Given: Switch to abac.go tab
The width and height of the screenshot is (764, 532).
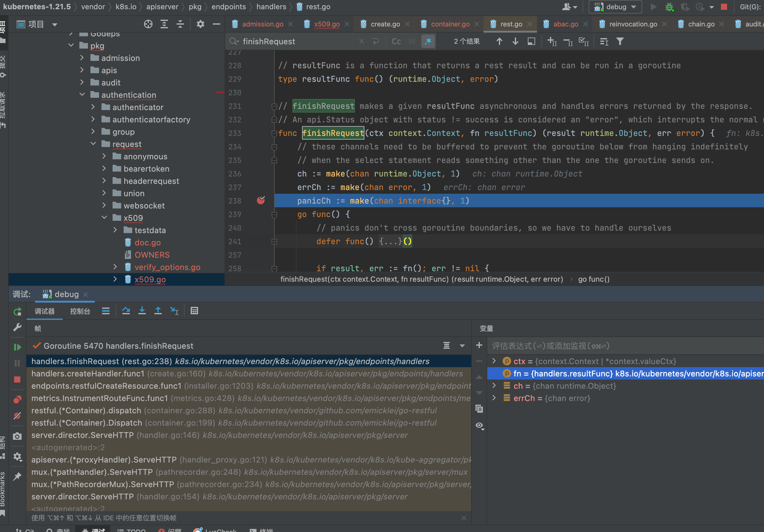Looking at the screenshot, I should [565, 24].
